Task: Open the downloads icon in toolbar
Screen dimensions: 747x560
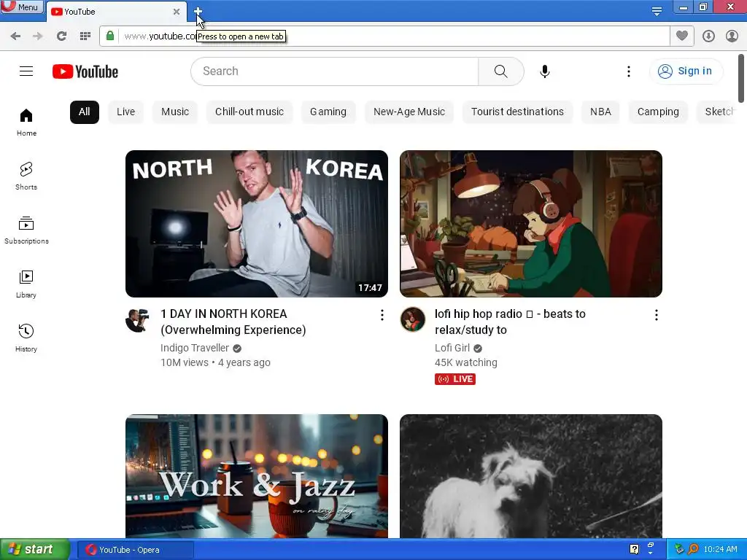Action: tap(708, 36)
